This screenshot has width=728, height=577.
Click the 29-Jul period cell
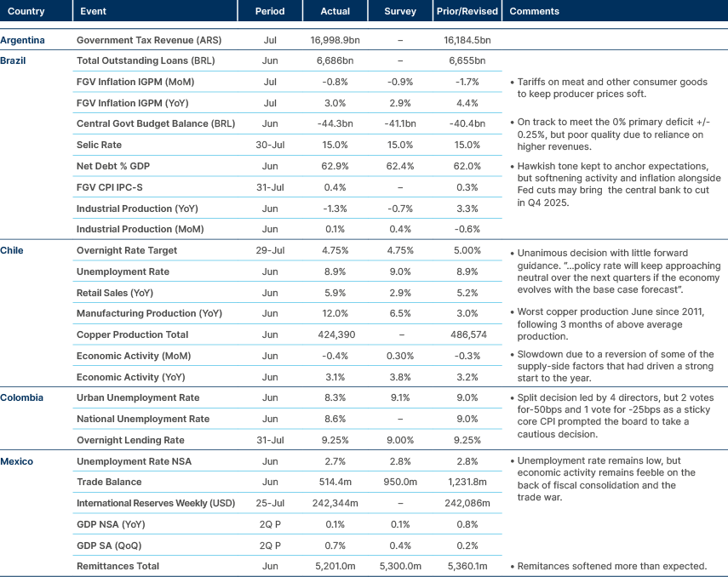(270, 250)
